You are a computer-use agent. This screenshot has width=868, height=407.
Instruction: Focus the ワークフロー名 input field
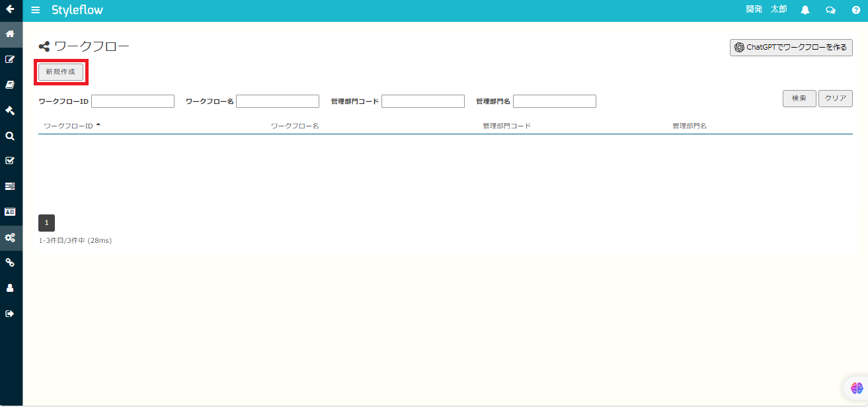click(278, 101)
